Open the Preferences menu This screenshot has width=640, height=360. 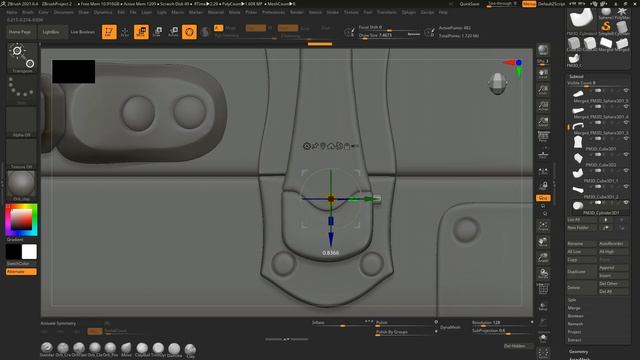273,12
